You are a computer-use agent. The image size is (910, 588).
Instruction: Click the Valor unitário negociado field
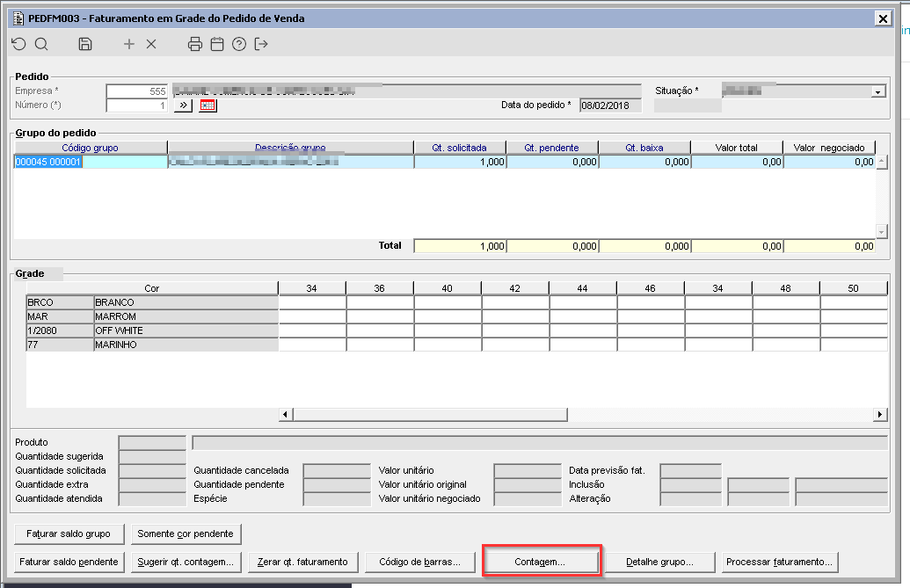tap(528, 498)
